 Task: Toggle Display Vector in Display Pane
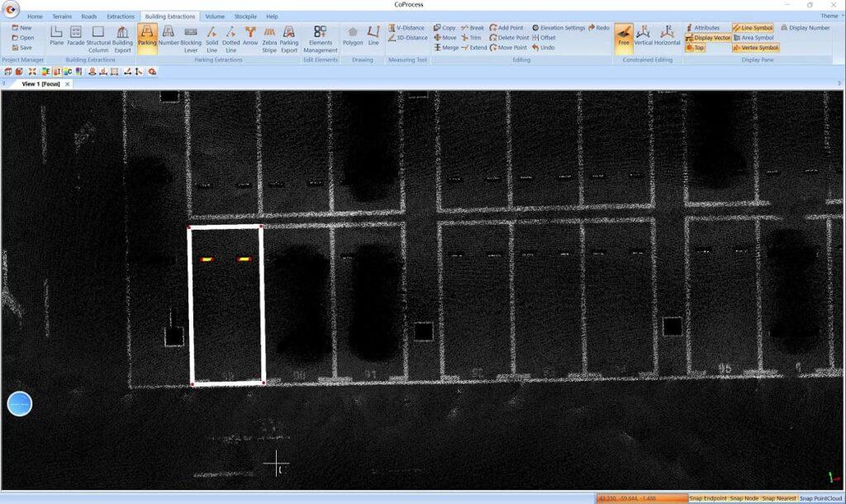(708, 37)
